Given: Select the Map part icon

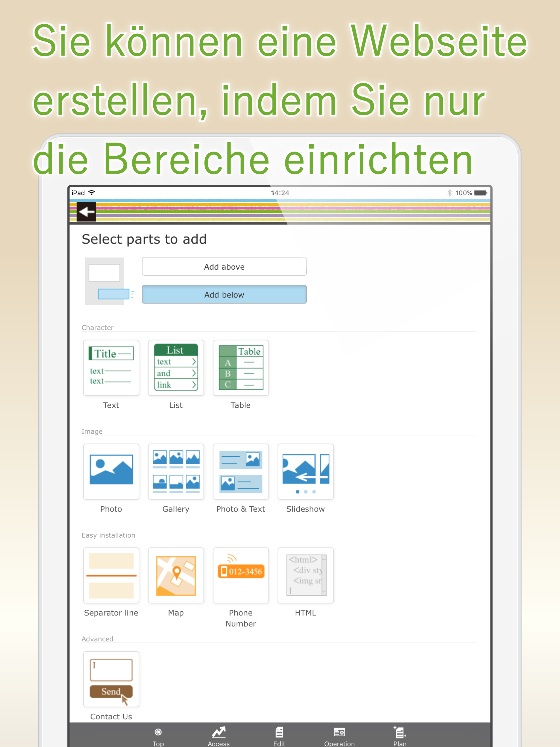Looking at the screenshot, I should coord(176,575).
